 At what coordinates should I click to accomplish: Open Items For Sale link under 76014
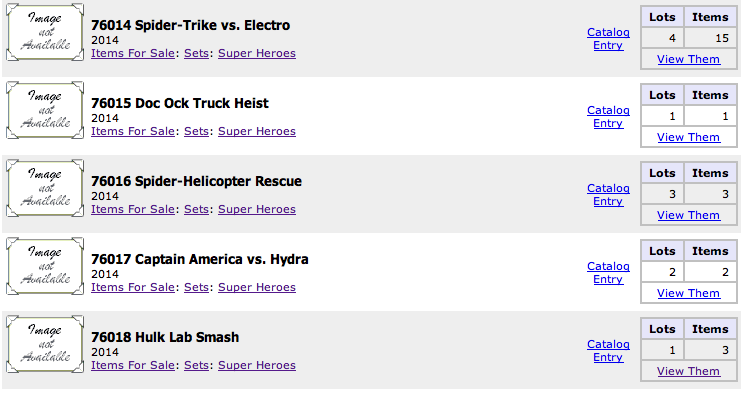[x=133, y=53]
